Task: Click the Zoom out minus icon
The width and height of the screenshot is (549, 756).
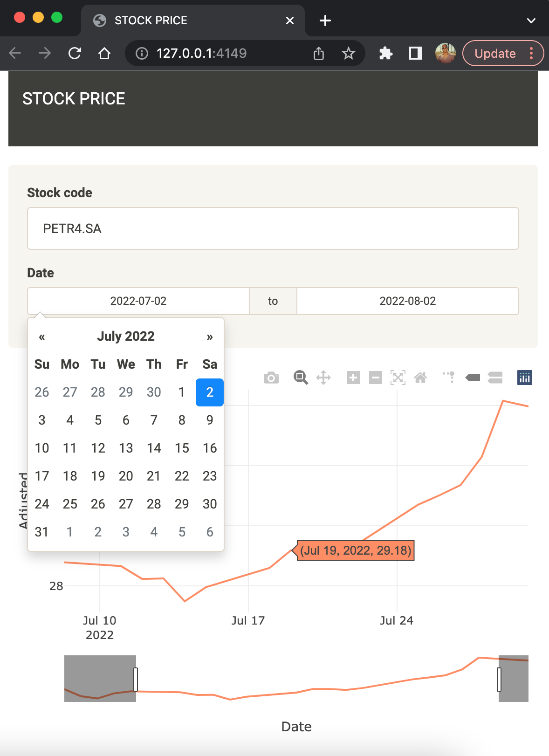Action: pyautogui.click(x=376, y=378)
